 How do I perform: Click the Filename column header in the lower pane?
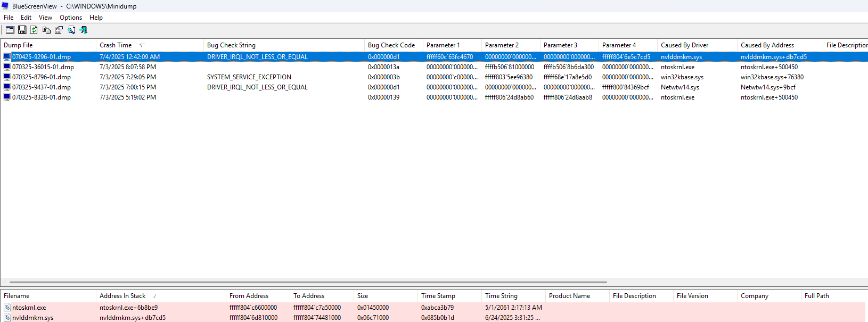coord(48,296)
